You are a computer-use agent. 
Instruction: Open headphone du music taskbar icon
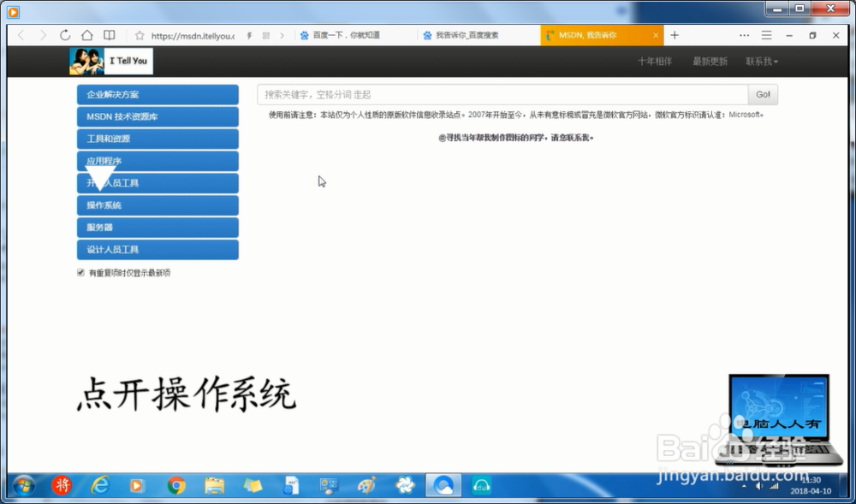[x=481, y=485]
